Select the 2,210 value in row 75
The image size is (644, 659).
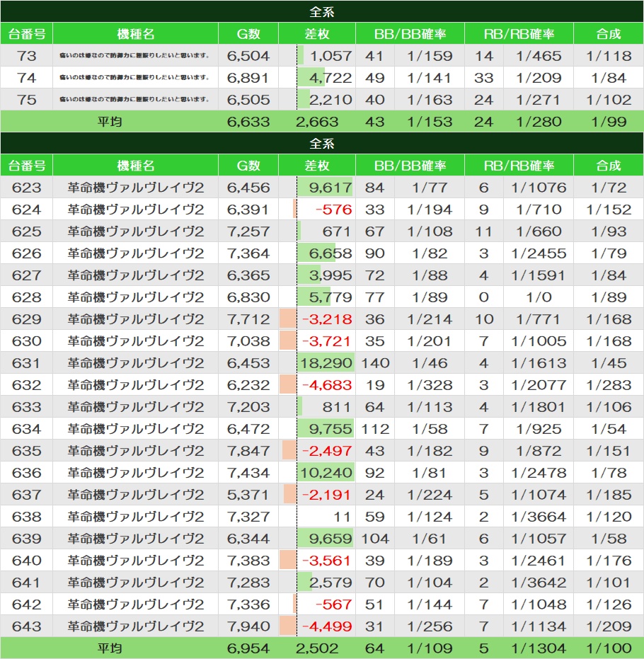click(x=330, y=100)
